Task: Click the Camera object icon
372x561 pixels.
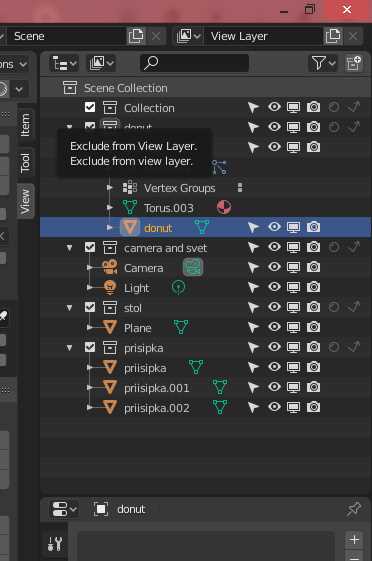Action: 109,267
